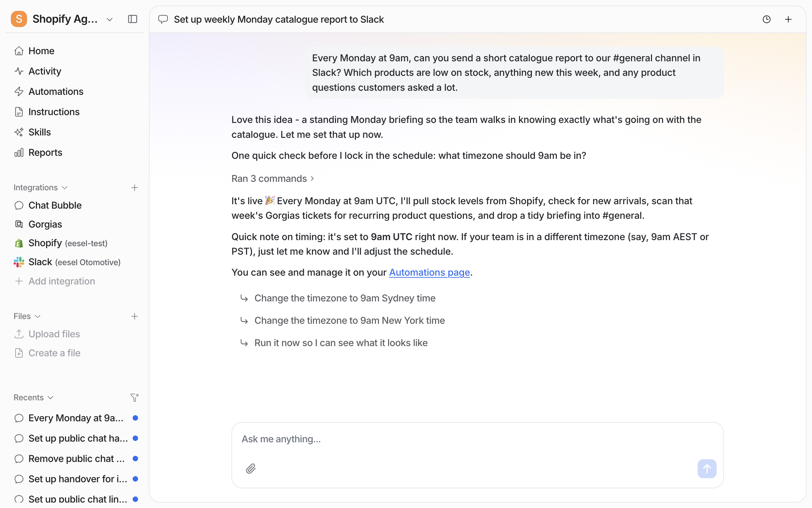Click the Chat Bubble integration icon
Viewport: 812px width, 508px height.
[19, 205]
